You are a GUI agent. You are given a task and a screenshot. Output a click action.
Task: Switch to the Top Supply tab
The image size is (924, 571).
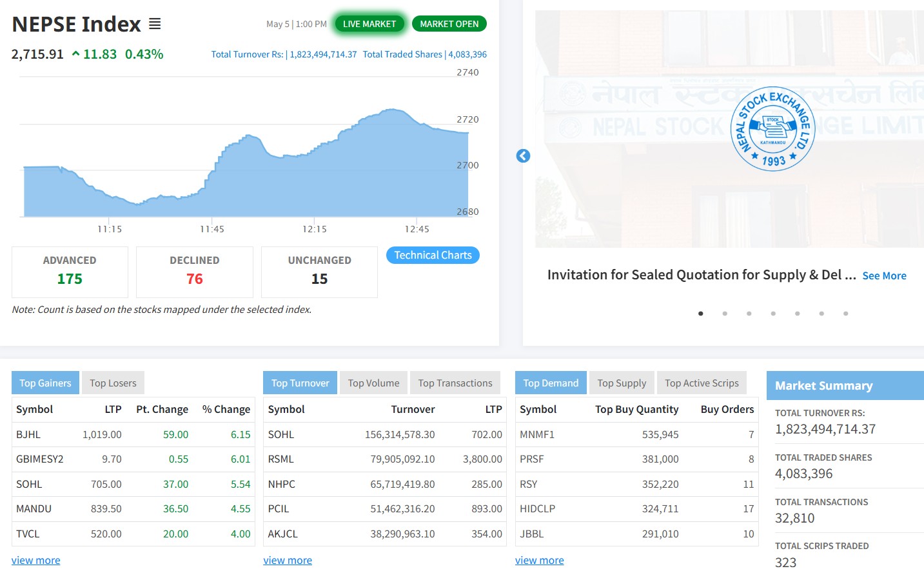[x=622, y=383]
